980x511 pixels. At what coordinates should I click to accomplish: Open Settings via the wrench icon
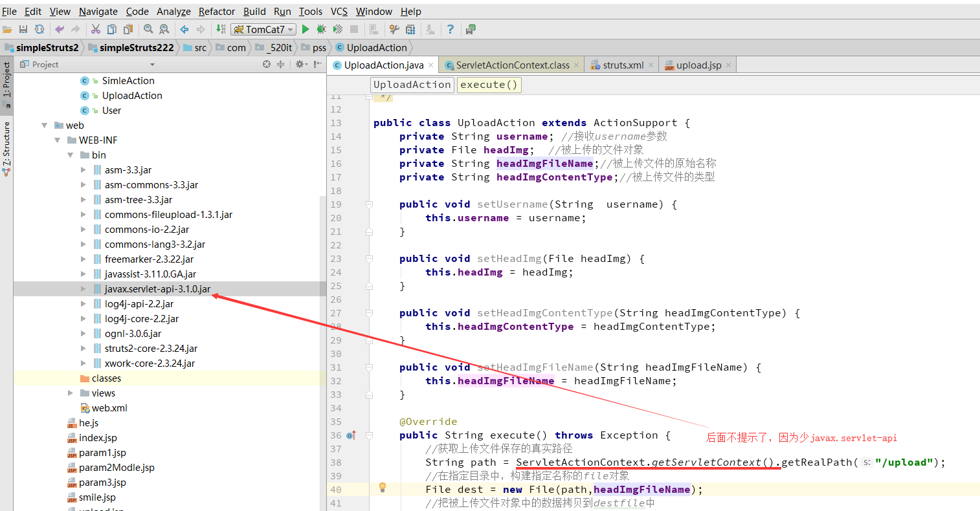click(394, 29)
